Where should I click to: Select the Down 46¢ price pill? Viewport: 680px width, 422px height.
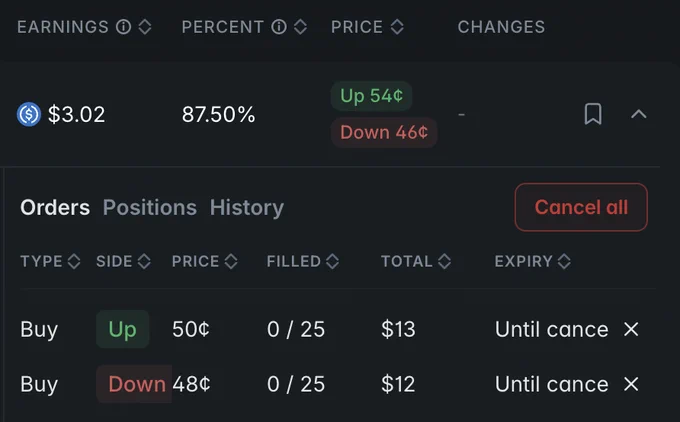[384, 132]
